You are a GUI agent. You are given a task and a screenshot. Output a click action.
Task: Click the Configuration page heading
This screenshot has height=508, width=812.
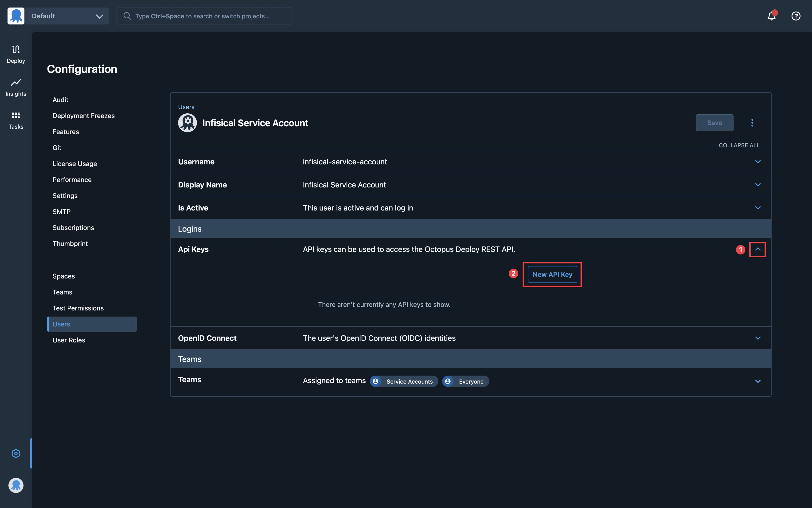click(x=82, y=69)
